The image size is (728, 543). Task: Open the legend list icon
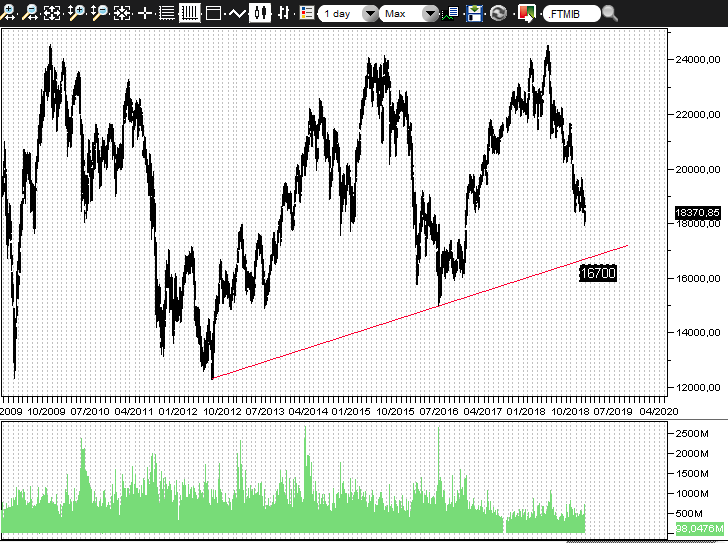(x=306, y=13)
